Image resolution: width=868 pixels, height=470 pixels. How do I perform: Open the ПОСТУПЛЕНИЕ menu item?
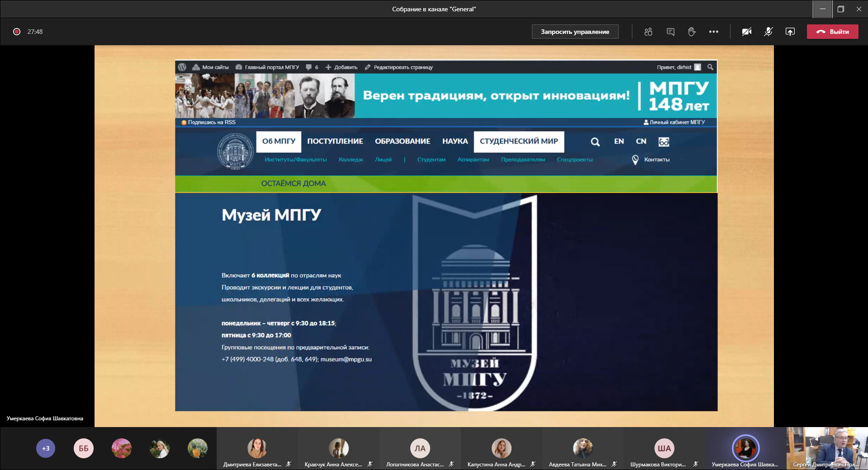click(335, 141)
